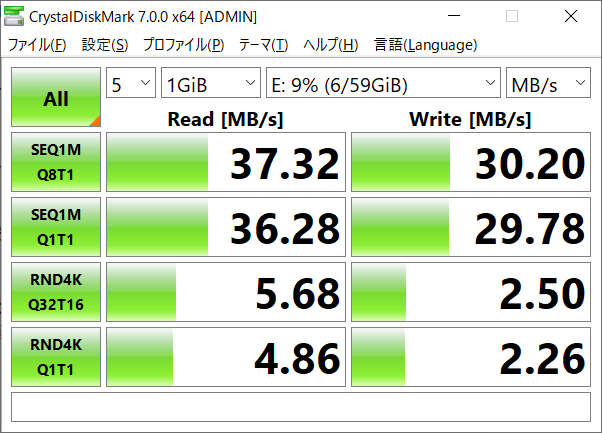Click the Write [MB/s] column header
The height and width of the screenshot is (433, 602).
point(470,119)
